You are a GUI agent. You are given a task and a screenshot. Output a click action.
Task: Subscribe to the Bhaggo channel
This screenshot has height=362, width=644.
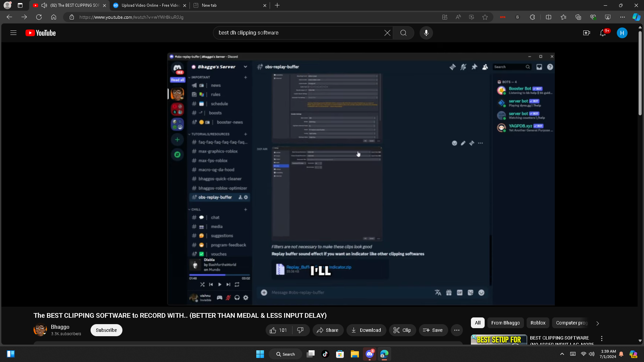click(x=106, y=330)
